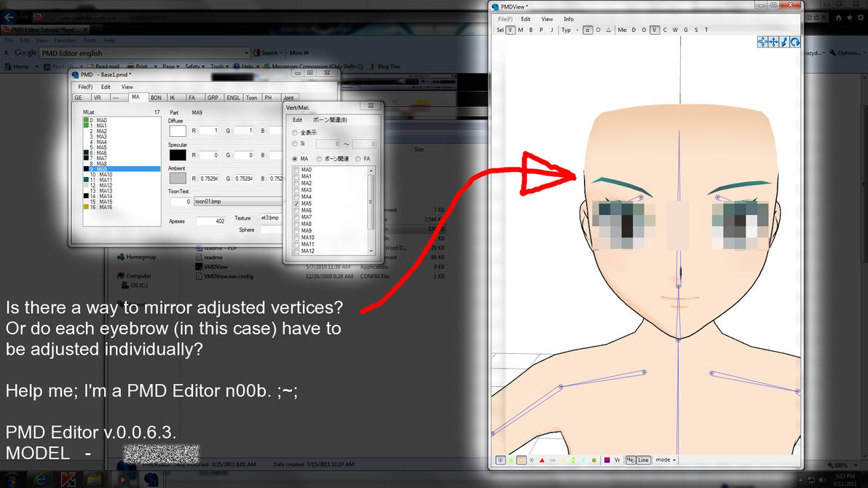Switch to the BON tab in PMD editor
The height and width of the screenshot is (488, 868).
click(x=156, y=97)
